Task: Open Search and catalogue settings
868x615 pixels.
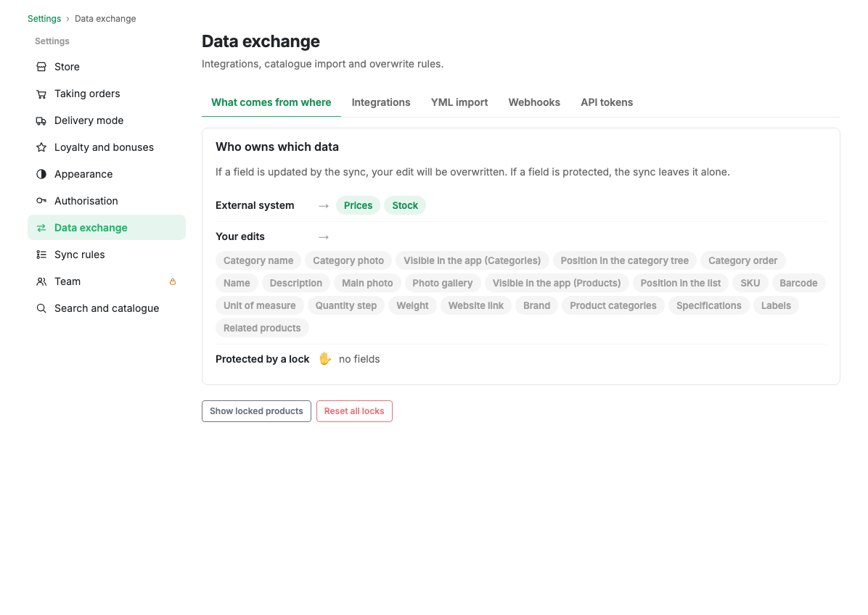Action: tap(106, 308)
